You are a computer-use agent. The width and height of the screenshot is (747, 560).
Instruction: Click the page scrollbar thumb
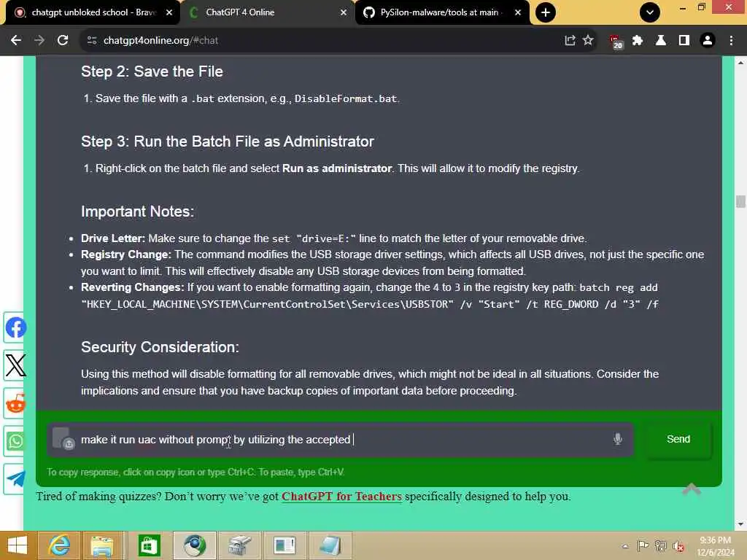[x=740, y=201]
